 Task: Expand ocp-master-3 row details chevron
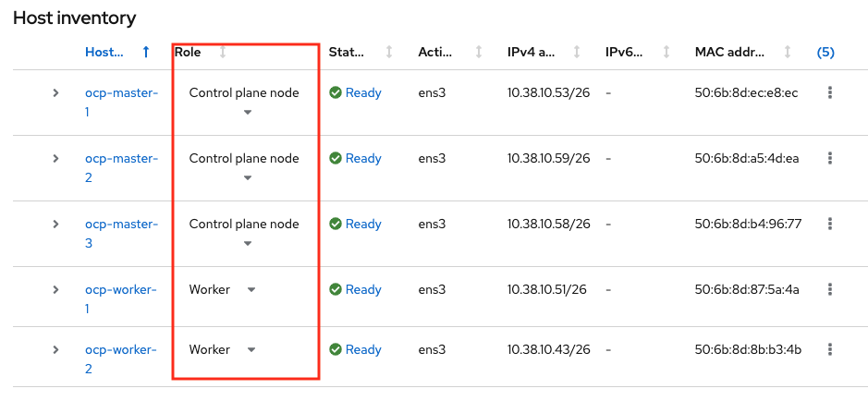pyautogui.click(x=55, y=224)
